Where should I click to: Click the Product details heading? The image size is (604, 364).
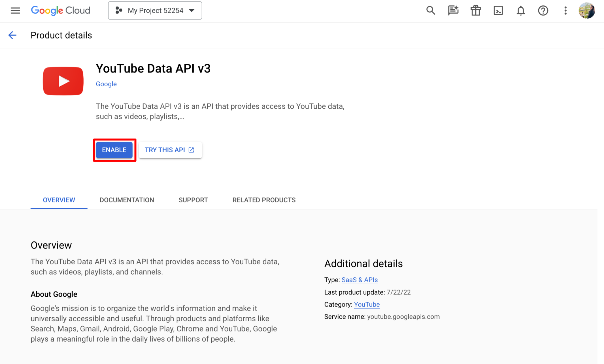pos(61,35)
